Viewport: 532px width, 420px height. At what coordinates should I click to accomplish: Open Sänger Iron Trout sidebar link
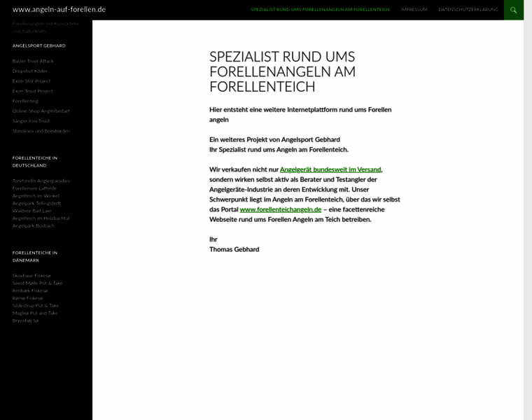point(31,121)
